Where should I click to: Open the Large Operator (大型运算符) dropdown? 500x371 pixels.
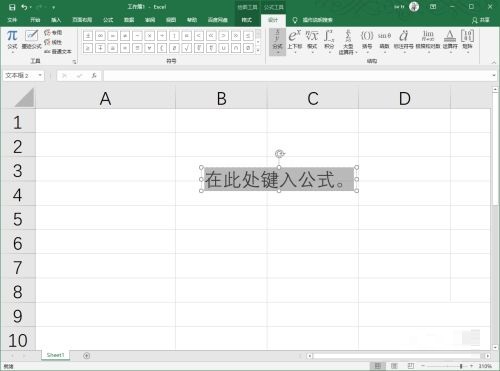pos(348,42)
